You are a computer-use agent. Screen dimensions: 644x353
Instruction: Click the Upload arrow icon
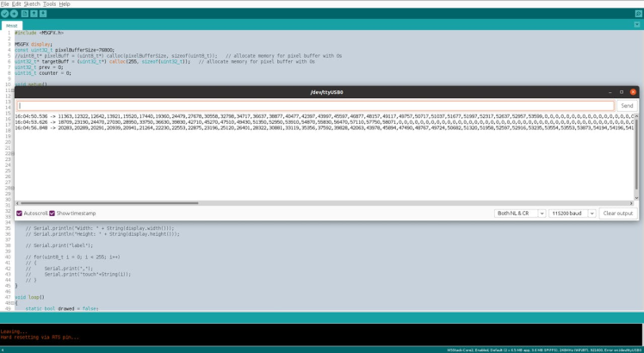click(14, 14)
